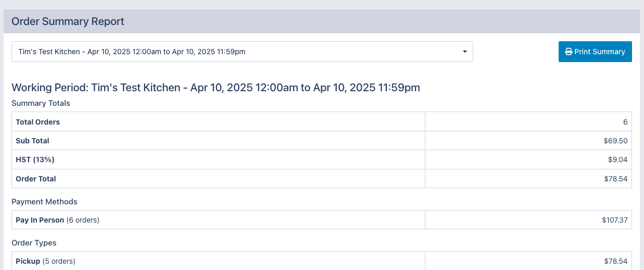Open the working period dropdown
The width and height of the screenshot is (644, 270).
[242, 52]
